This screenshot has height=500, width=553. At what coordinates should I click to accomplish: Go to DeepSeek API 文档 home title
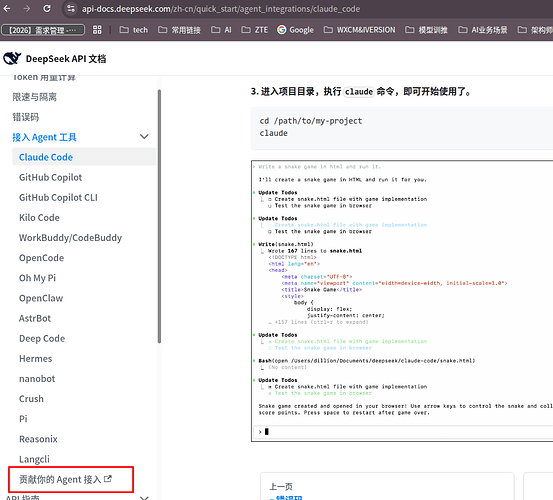66,59
